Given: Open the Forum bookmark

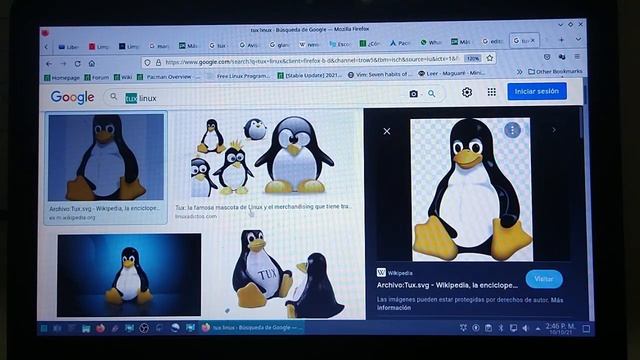Looking at the screenshot, I should tap(96, 77).
